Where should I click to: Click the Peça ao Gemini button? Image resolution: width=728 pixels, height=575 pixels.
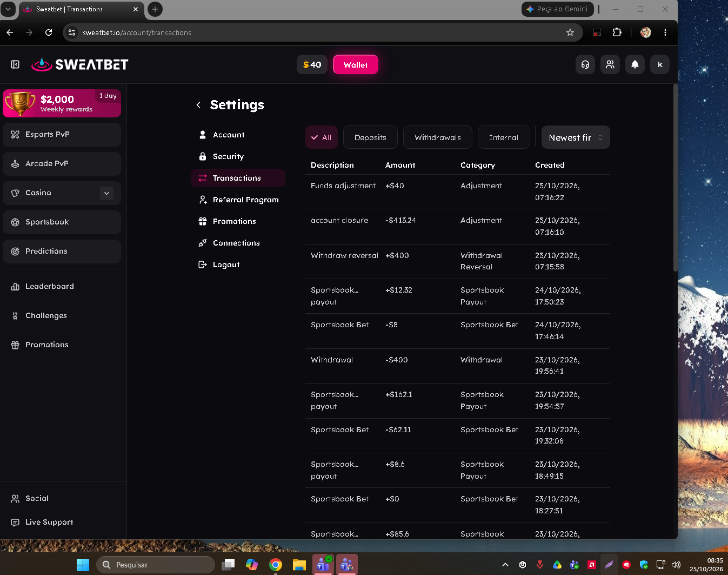[557, 9]
